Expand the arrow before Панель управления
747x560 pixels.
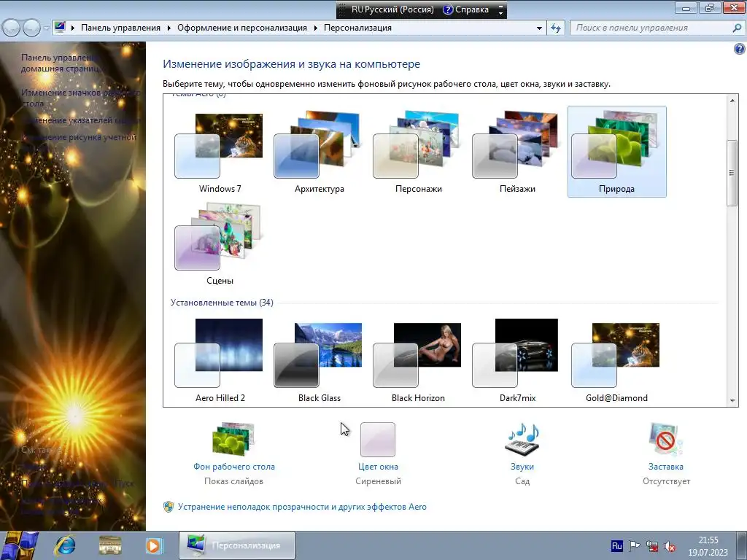[73, 28]
